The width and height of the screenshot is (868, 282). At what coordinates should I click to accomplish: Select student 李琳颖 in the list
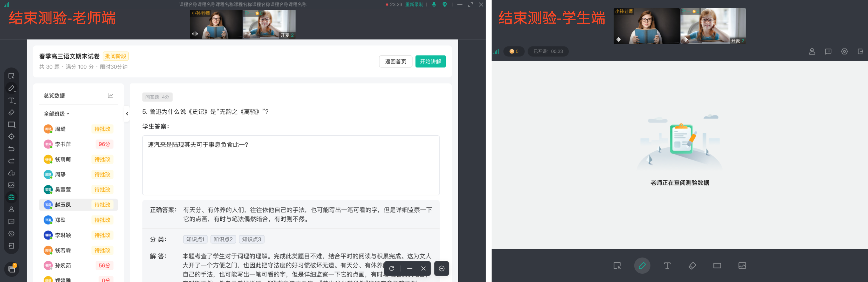coord(78,235)
